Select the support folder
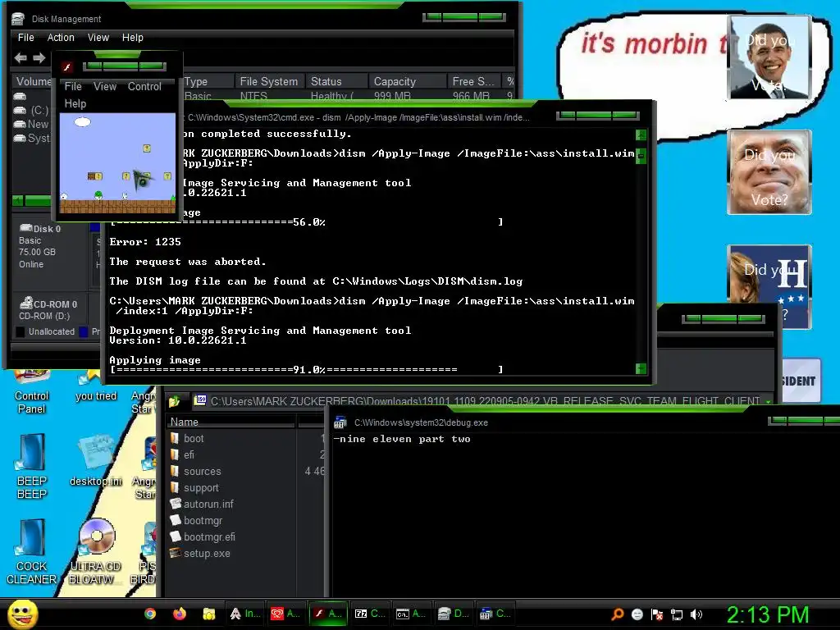The height and width of the screenshot is (630, 840). pos(194,488)
